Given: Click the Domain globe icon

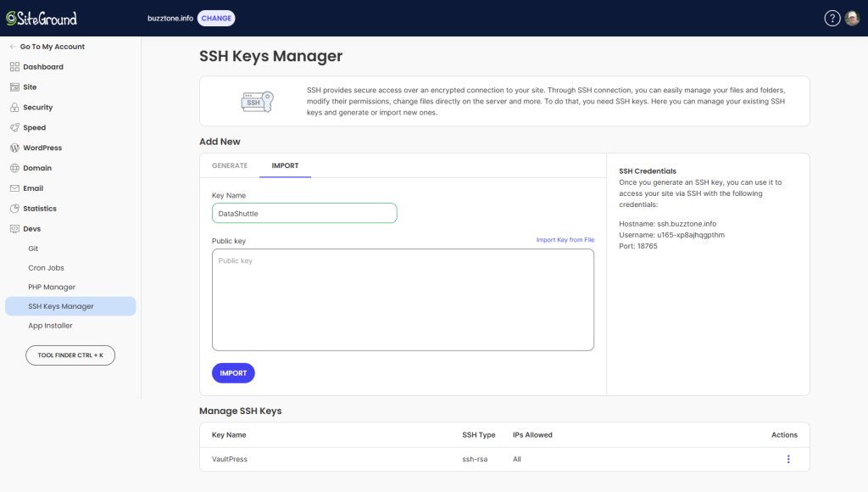Looking at the screenshot, I should click(14, 168).
